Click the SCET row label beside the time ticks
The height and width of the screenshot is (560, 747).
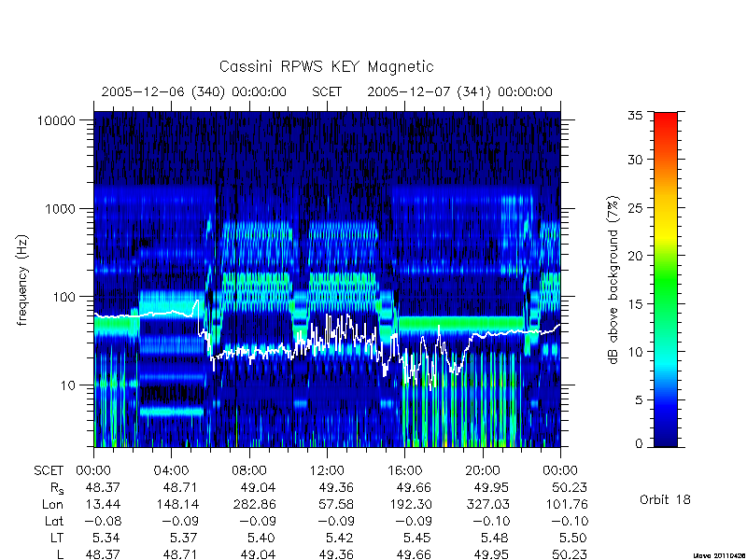(x=49, y=471)
